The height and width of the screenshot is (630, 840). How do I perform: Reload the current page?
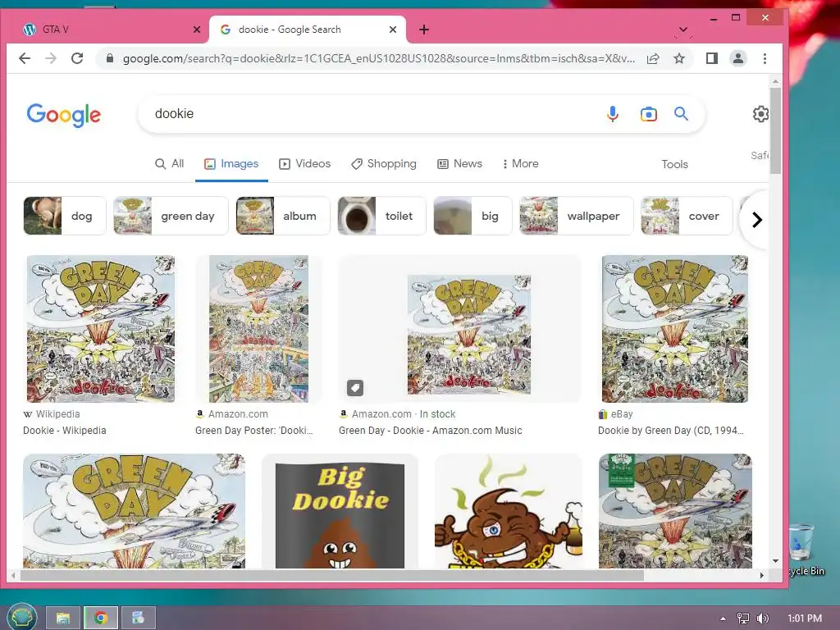pos(77,58)
